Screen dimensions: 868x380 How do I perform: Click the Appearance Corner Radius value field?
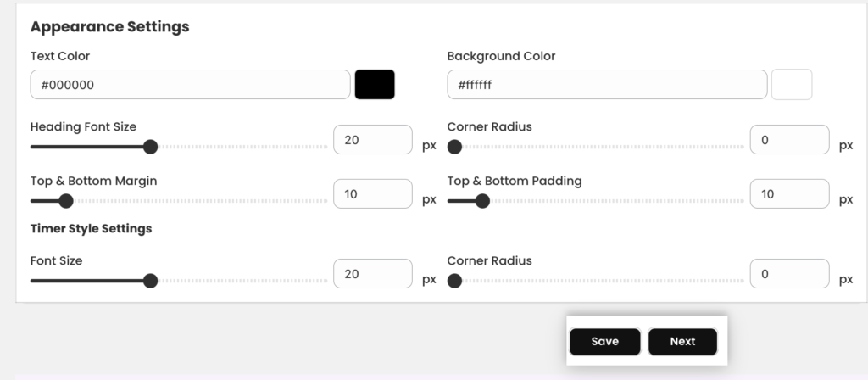[x=789, y=140]
